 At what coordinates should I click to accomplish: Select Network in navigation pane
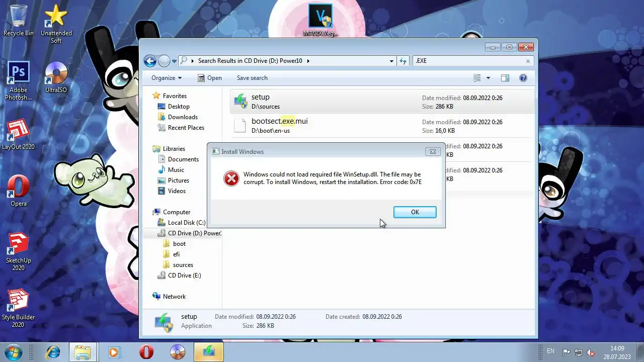coord(174,297)
